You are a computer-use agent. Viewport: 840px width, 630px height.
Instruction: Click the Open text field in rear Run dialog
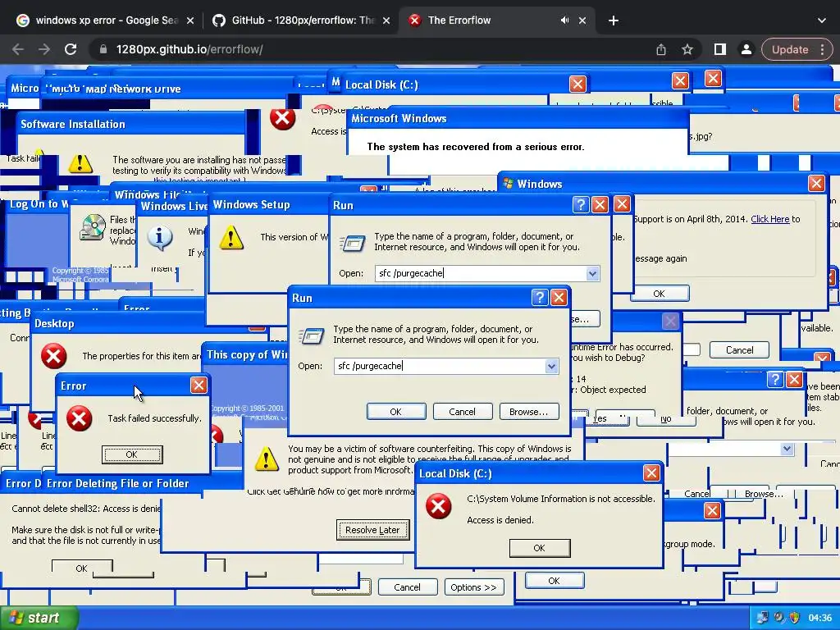pyautogui.click(x=487, y=274)
